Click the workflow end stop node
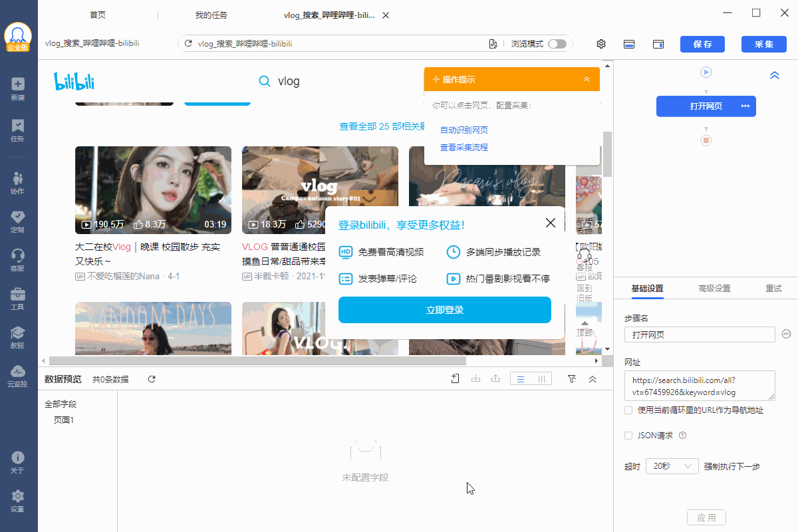The width and height of the screenshot is (798, 532). [706, 140]
